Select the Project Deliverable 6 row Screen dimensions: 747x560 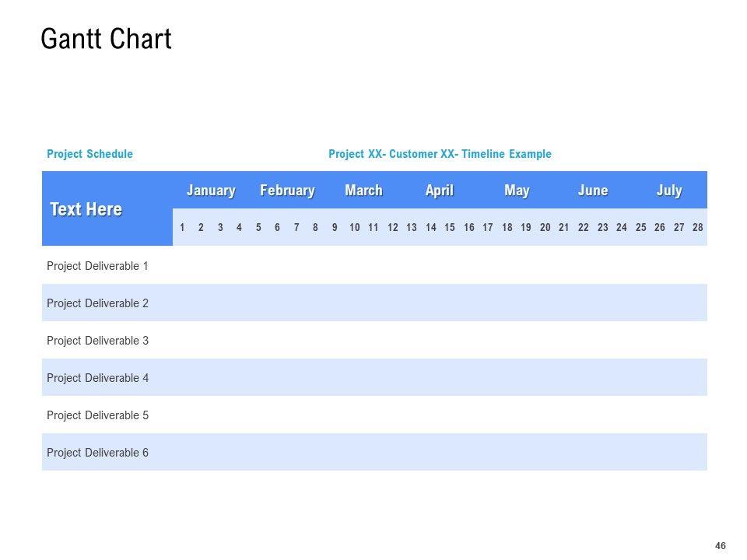[97, 453]
